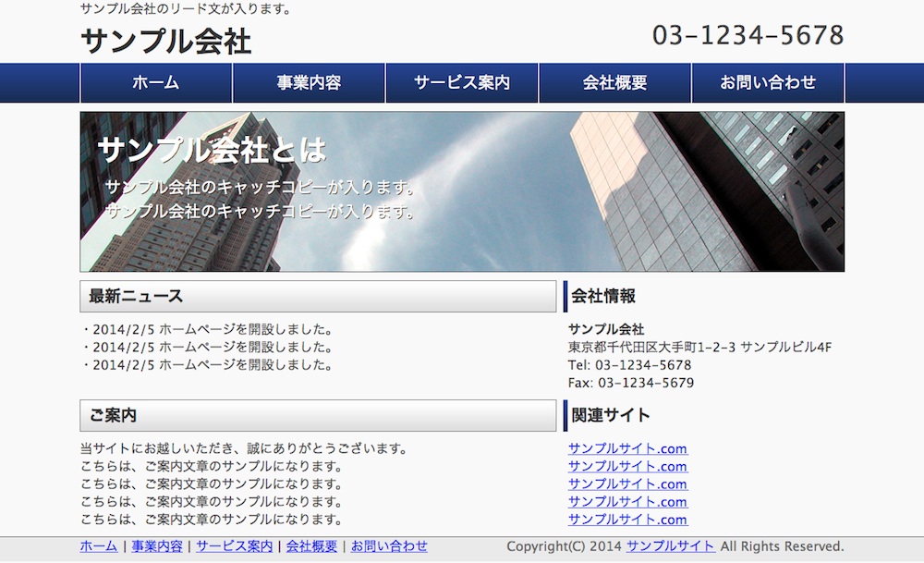
Task: Click the 最新ニュース section heading
Action: click(318, 297)
